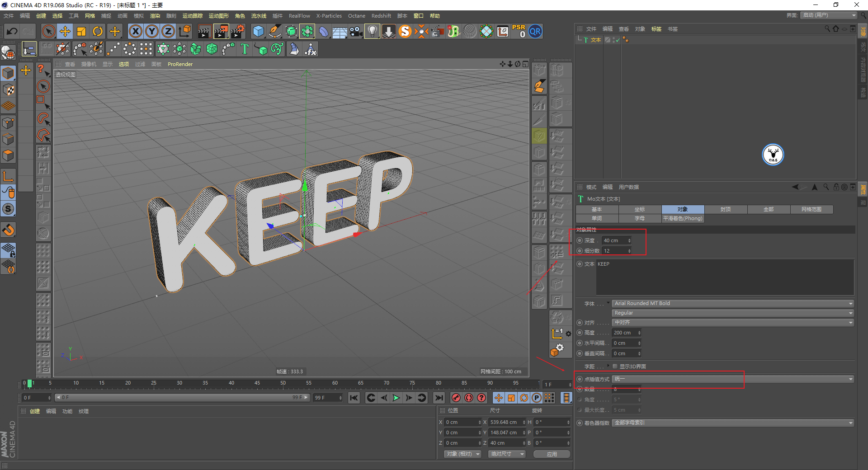This screenshot has height=470, width=868.
Task: Jump to the timeline end
Action: 439,398
